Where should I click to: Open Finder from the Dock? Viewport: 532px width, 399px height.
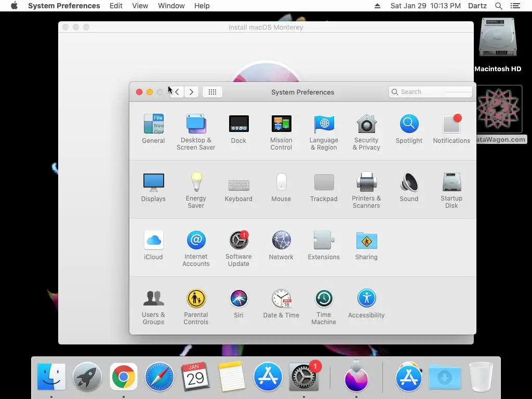point(51,377)
